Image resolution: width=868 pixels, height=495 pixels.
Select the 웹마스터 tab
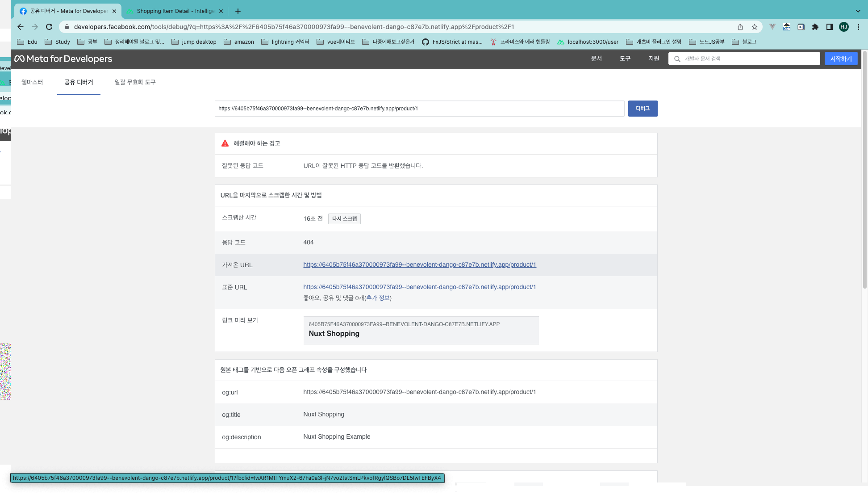click(32, 82)
